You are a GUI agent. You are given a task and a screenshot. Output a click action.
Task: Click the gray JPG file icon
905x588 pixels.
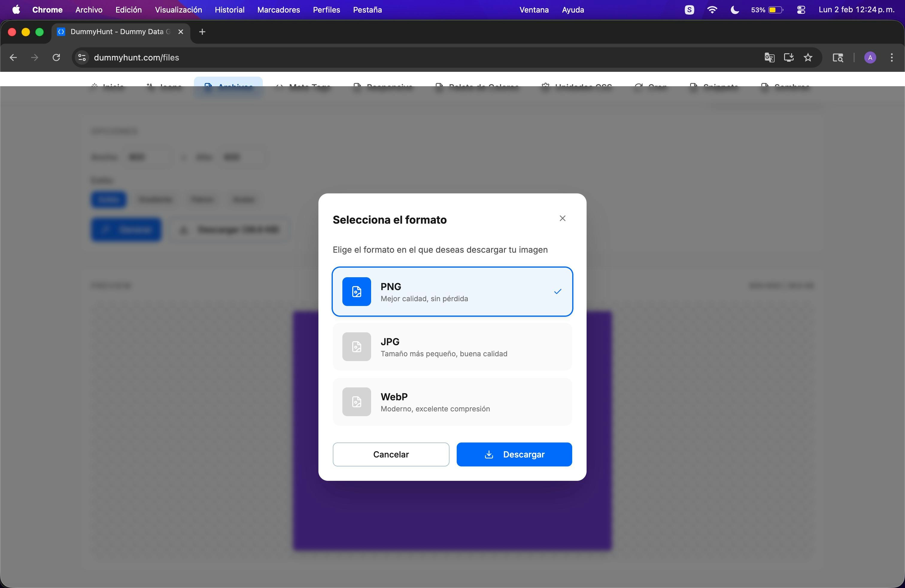pos(356,346)
